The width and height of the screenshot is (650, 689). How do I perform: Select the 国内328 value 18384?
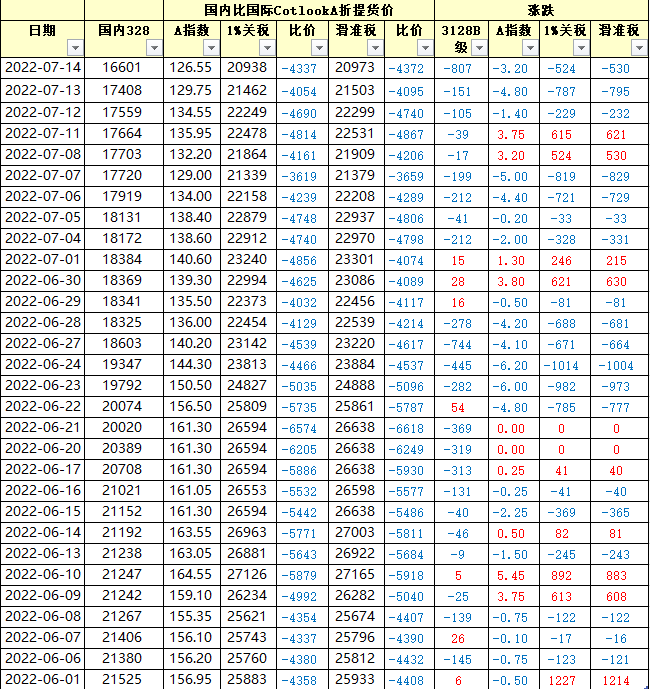click(x=122, y=260)
